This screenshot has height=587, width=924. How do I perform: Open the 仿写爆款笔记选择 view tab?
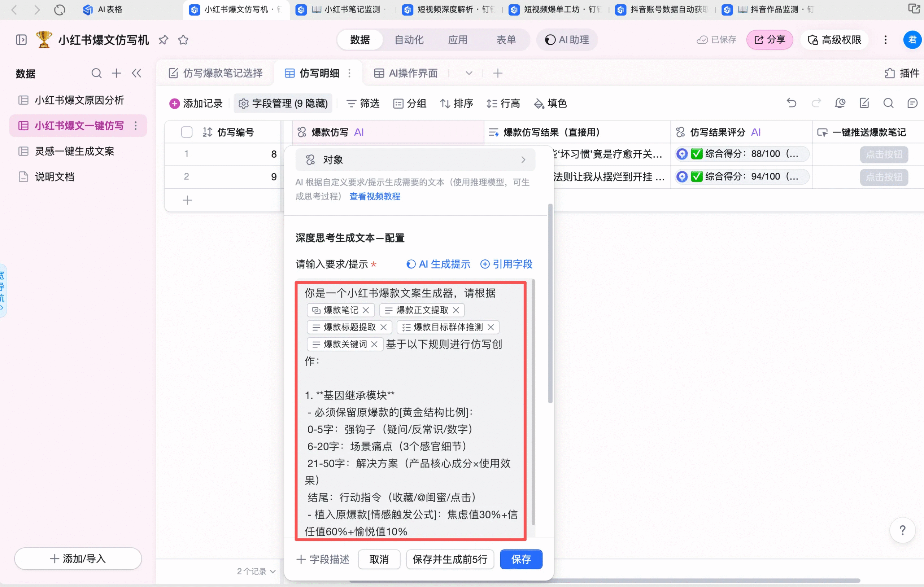[215, 73]
